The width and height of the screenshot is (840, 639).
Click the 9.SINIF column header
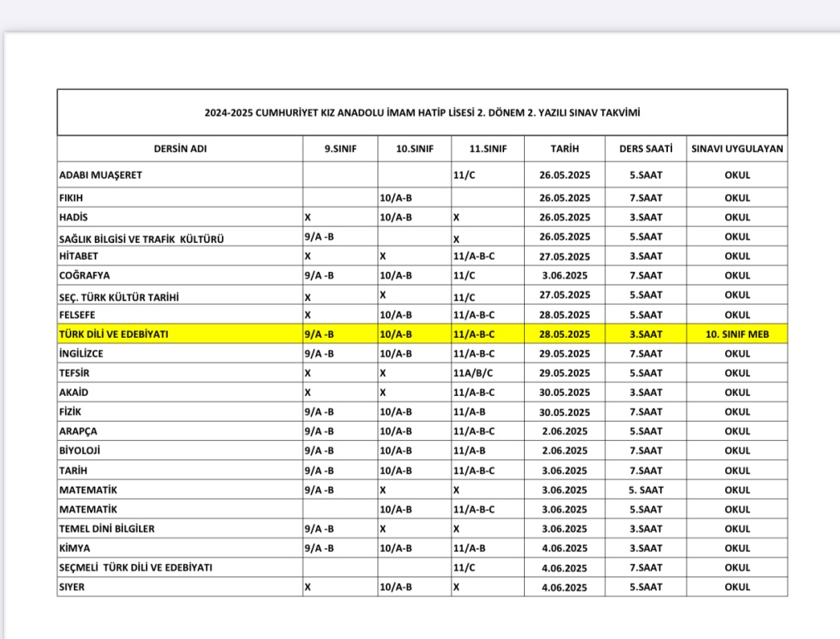(339, 149)
